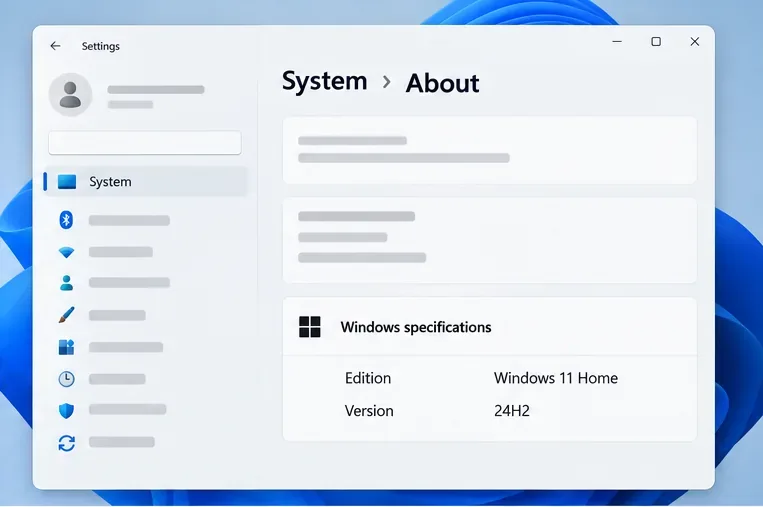Minimize the Settings window
The width and height of the screenshot is (763, 507).
click(x=617, y=42)
